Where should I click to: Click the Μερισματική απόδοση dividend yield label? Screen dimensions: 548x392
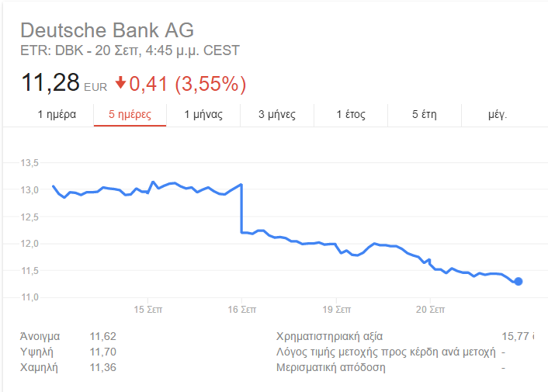pos(331,367)
